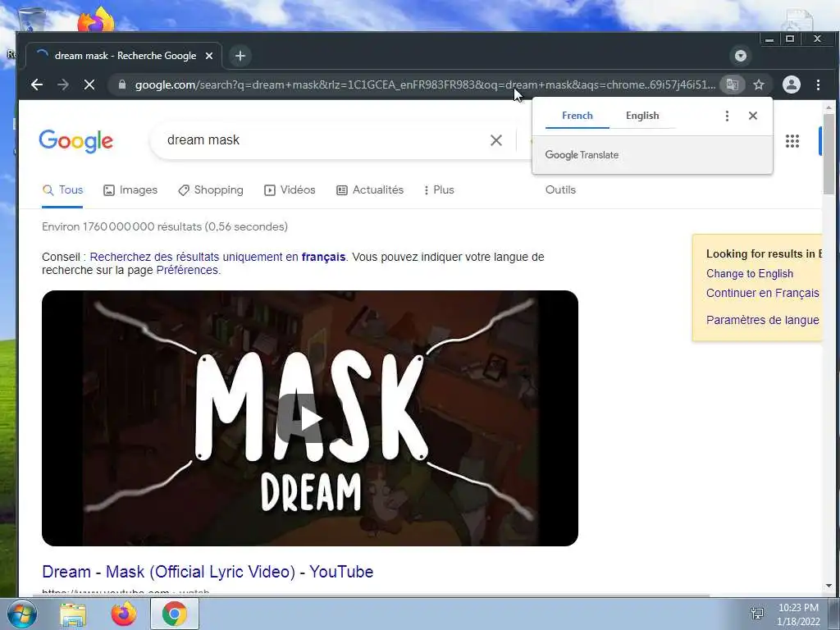The image size is (840, 630).
Task: Click the Chrome taskbar button
Action: tap(174, 614)
